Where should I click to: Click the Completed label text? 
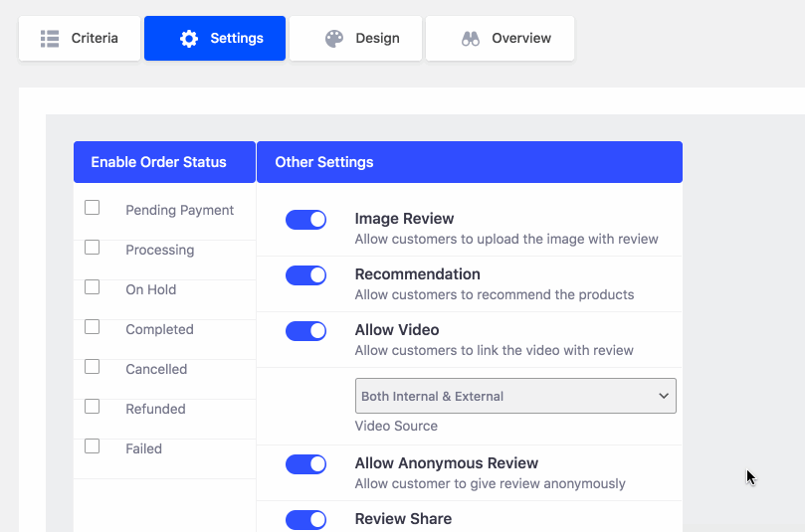[159, 329]
